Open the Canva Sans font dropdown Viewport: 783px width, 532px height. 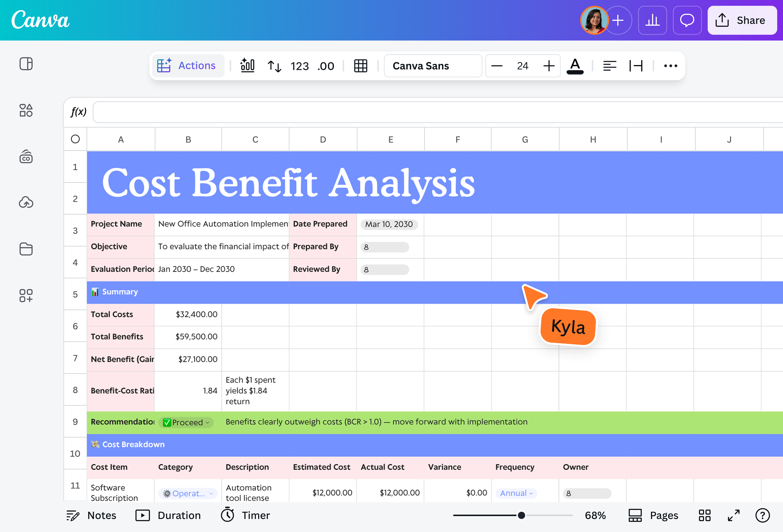click(x=433, y=66)
